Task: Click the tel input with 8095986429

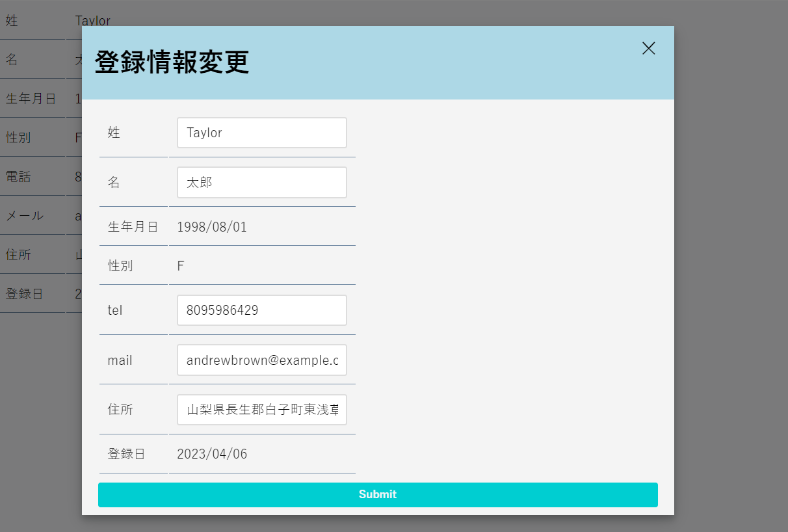Action: tap(262, 310)
